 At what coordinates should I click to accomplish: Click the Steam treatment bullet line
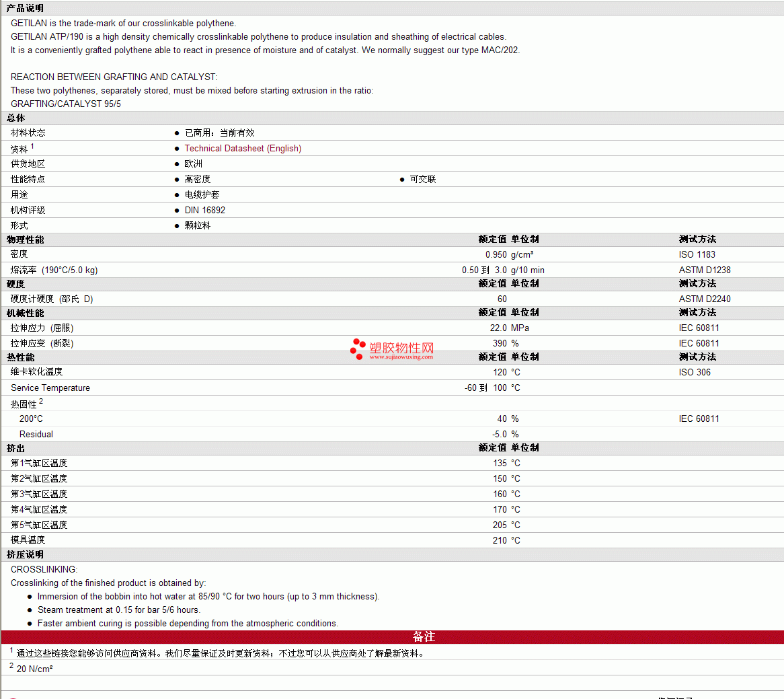119,610
